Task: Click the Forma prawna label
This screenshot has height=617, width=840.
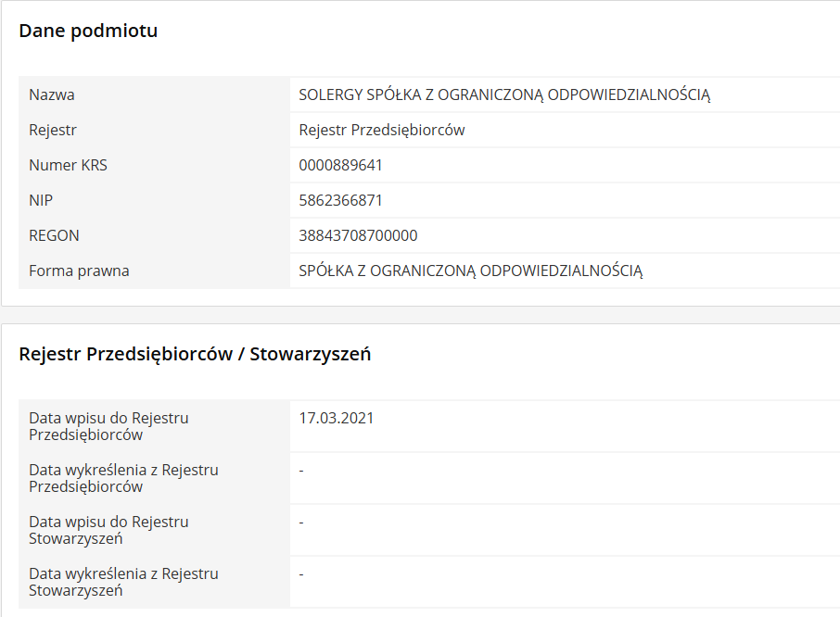Action: pos(79,271)
